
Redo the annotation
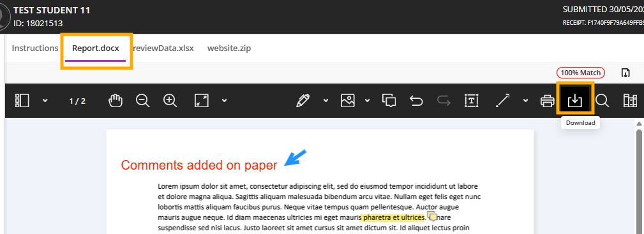[444, 101]
